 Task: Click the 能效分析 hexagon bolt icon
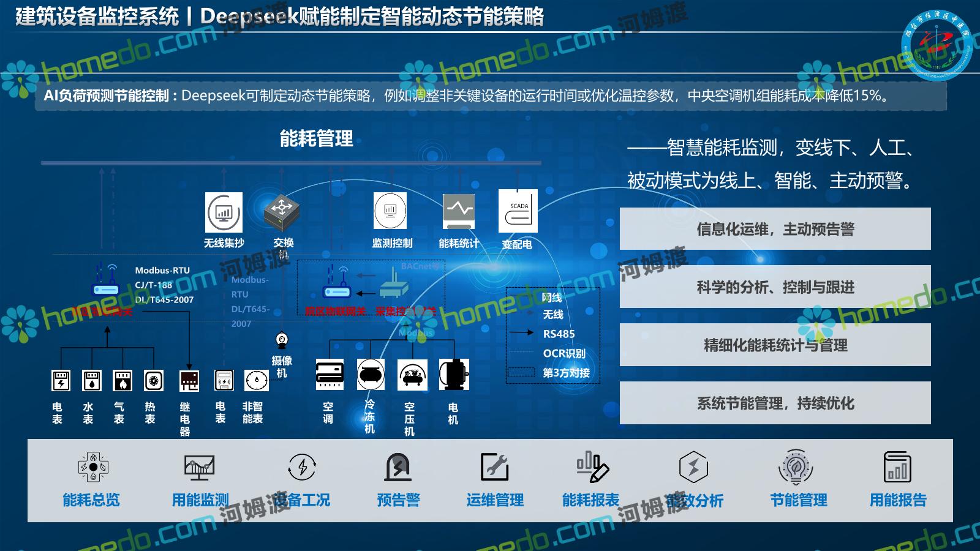point(694,467)
